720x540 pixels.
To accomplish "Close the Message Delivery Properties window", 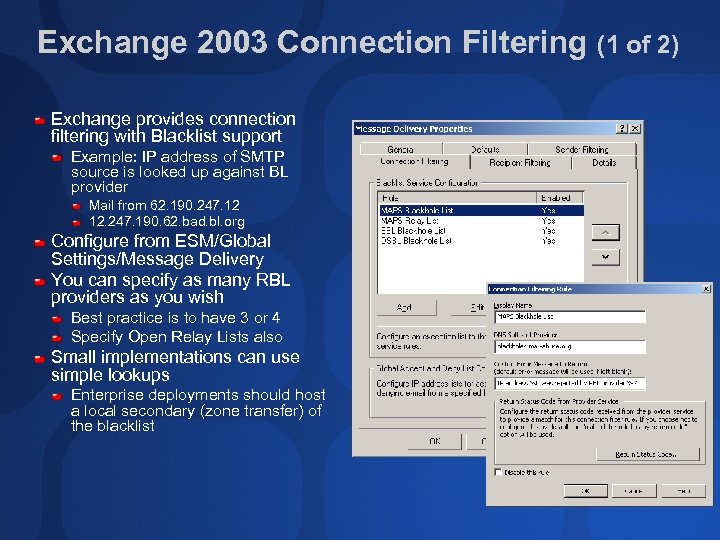I will pyautogui.click(x=635, y=129).
